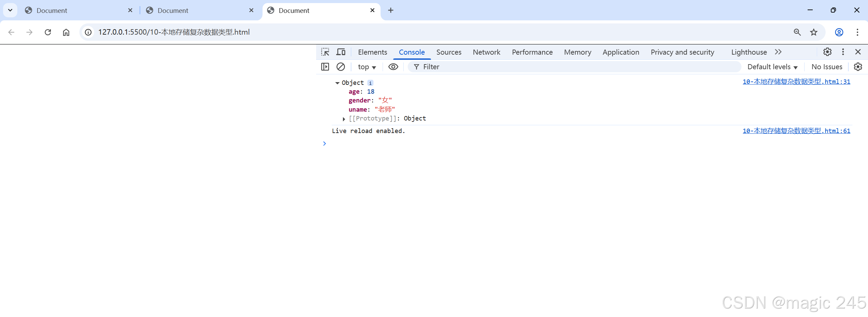Click the gender property row
The width and height of the screenshot is (868, 317).
coord(370,100)
